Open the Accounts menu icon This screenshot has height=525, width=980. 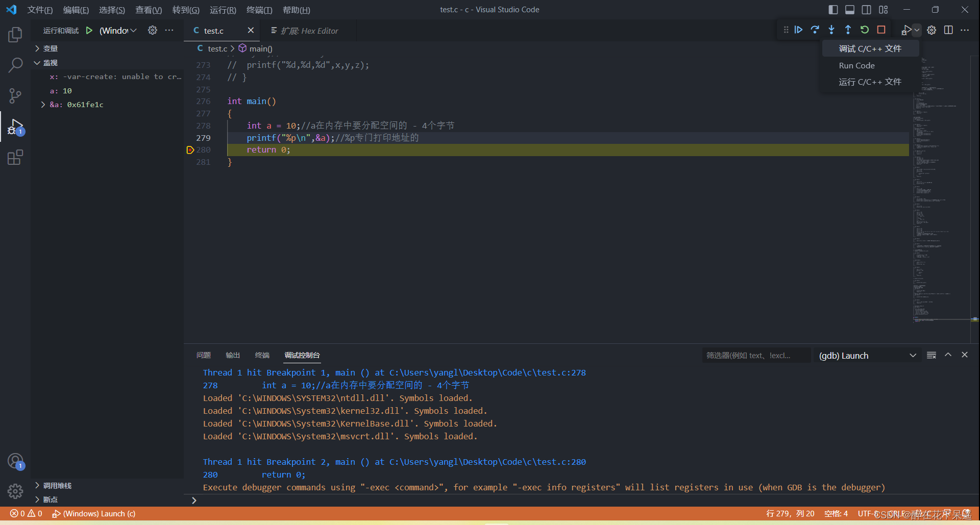tap(15, 461)
